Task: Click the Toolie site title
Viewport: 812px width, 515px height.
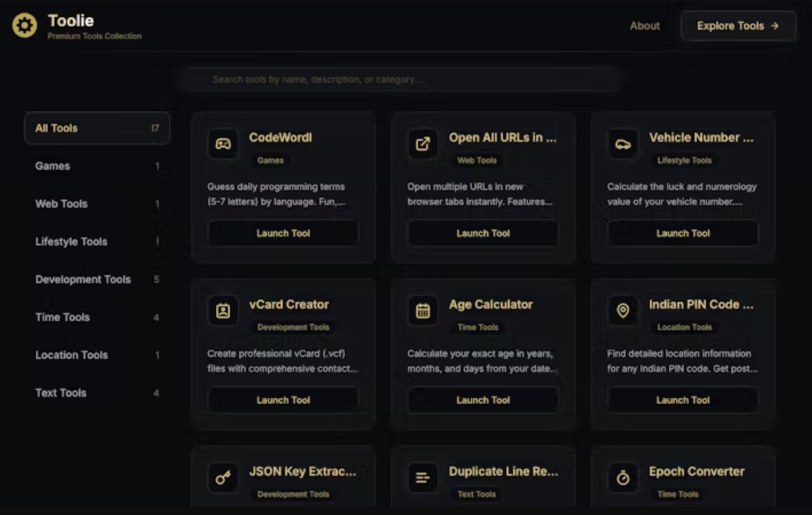Action: 71,21
